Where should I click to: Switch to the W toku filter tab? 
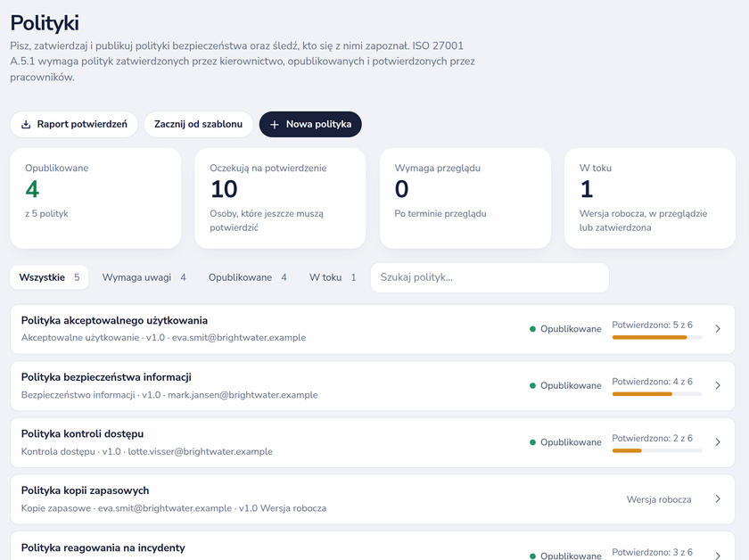click(x=333, y=277)
